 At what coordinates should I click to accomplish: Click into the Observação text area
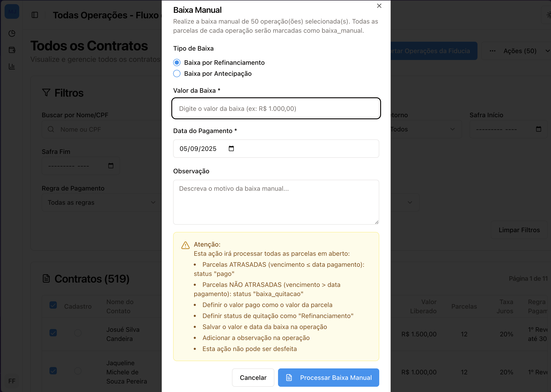pos(276,202)
